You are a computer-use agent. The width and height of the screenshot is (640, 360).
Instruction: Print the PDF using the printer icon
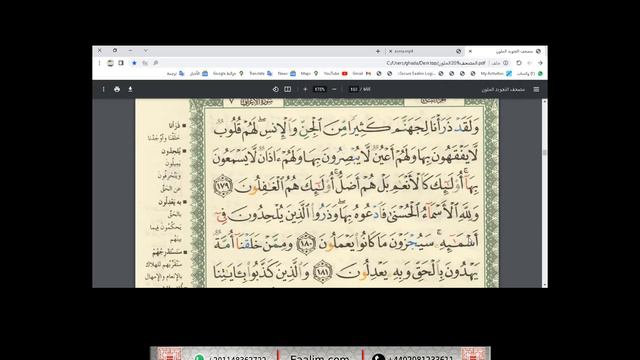[x=117, y=89]
